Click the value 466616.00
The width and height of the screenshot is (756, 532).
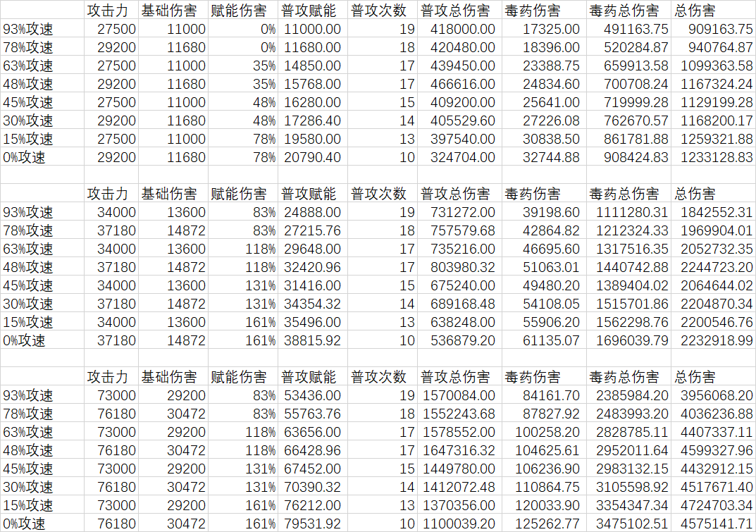pos(459,84)
